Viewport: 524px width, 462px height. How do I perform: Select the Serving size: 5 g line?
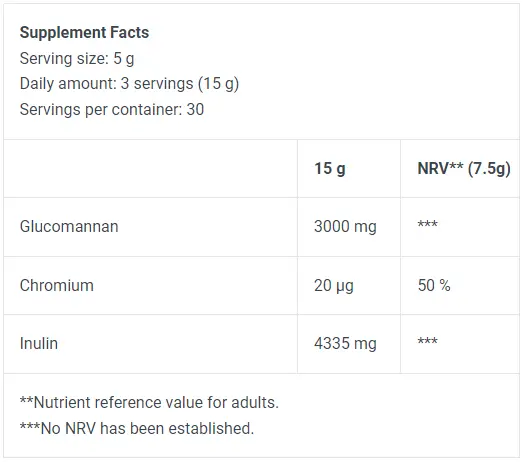click(x=77, y=59)
